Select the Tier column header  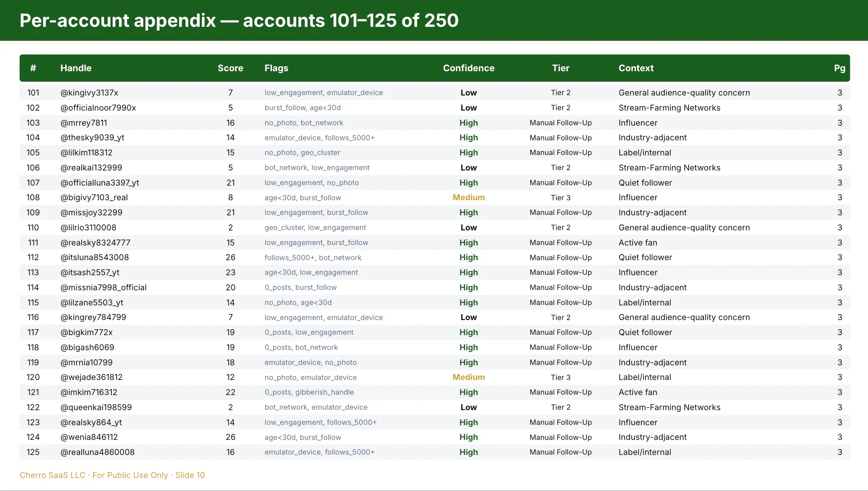click(561, 68)
